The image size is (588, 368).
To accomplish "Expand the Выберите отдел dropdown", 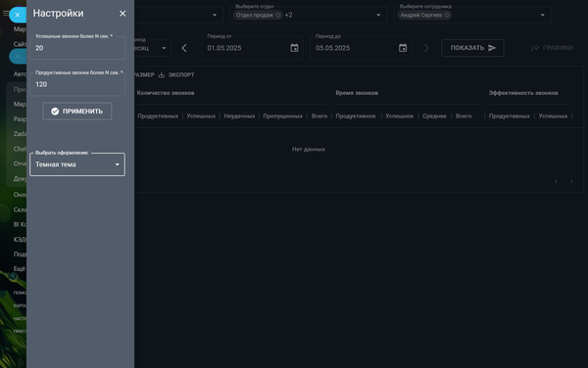I will (x=378, y=15).
